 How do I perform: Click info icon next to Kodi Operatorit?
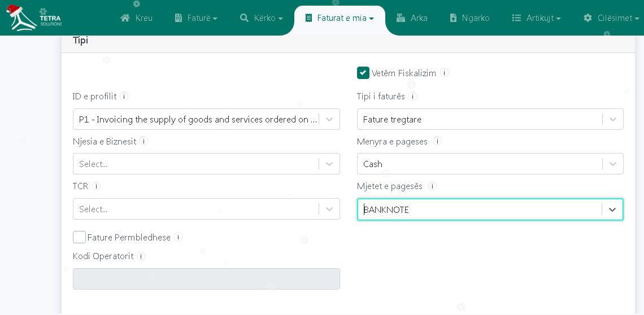point(141,256)
